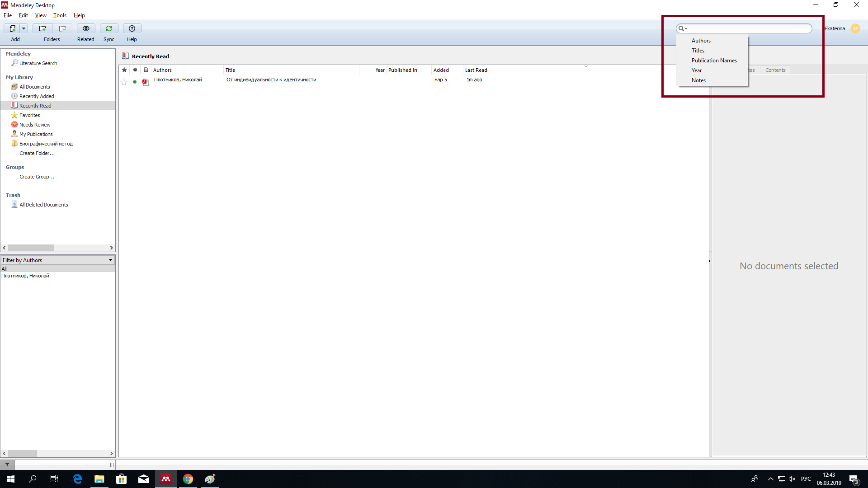Click document type column header icon
Viewport: 868px width, 488px height.
(146, 70)
